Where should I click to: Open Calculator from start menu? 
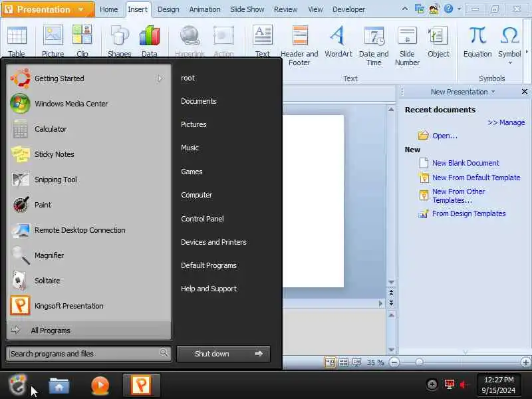pyautogui.click(x=89, y=129)
